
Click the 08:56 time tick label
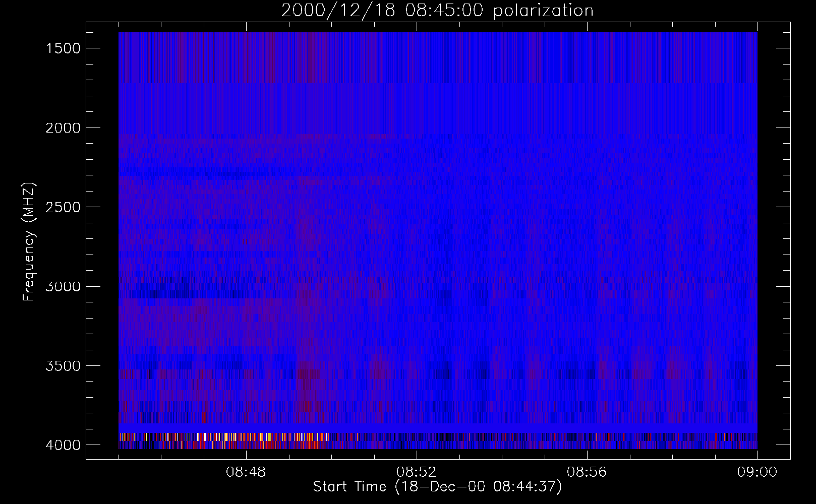pyautogui.click(x=587, y=472)
